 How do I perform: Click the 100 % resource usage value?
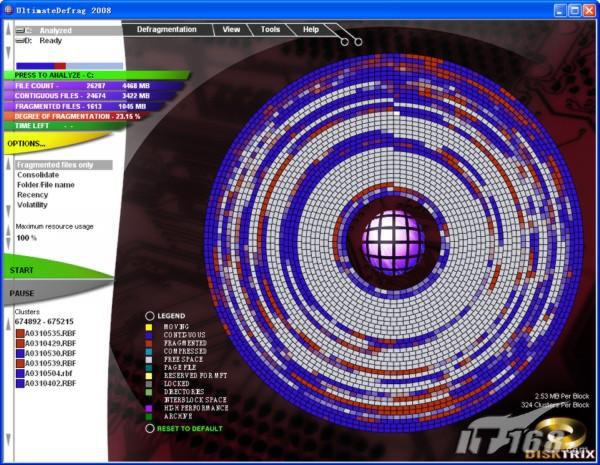[x=26, y=238]
